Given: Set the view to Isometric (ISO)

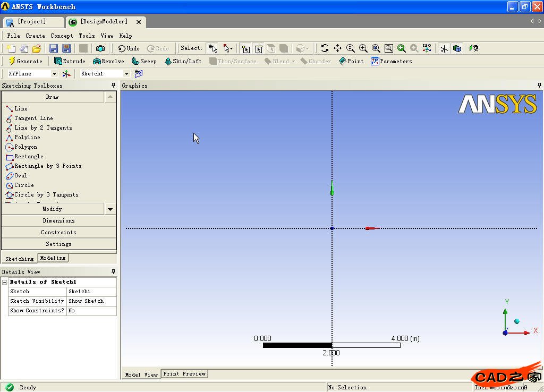Looking at the screenshot, I should (427, 48).
